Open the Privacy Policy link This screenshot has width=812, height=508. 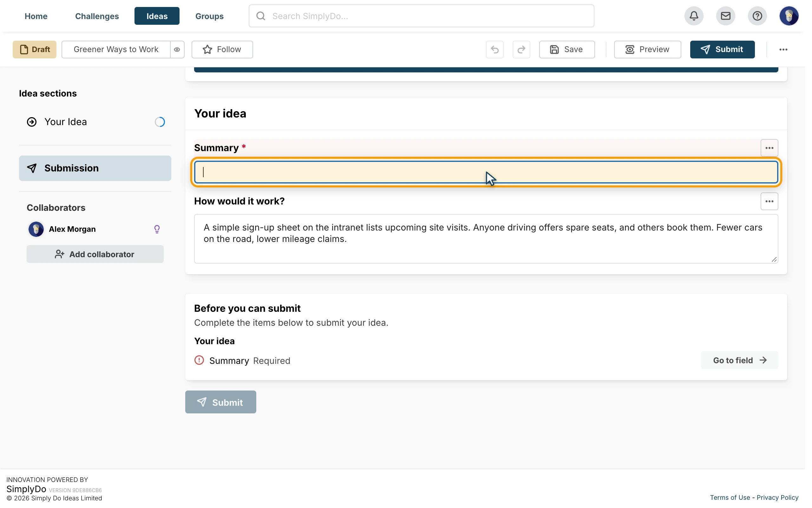777,498
